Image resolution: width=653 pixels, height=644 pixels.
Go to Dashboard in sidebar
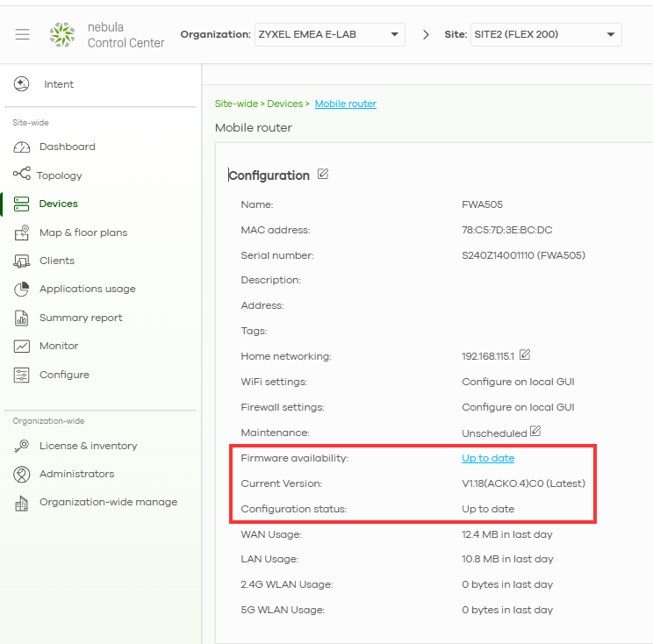(68, 147)
